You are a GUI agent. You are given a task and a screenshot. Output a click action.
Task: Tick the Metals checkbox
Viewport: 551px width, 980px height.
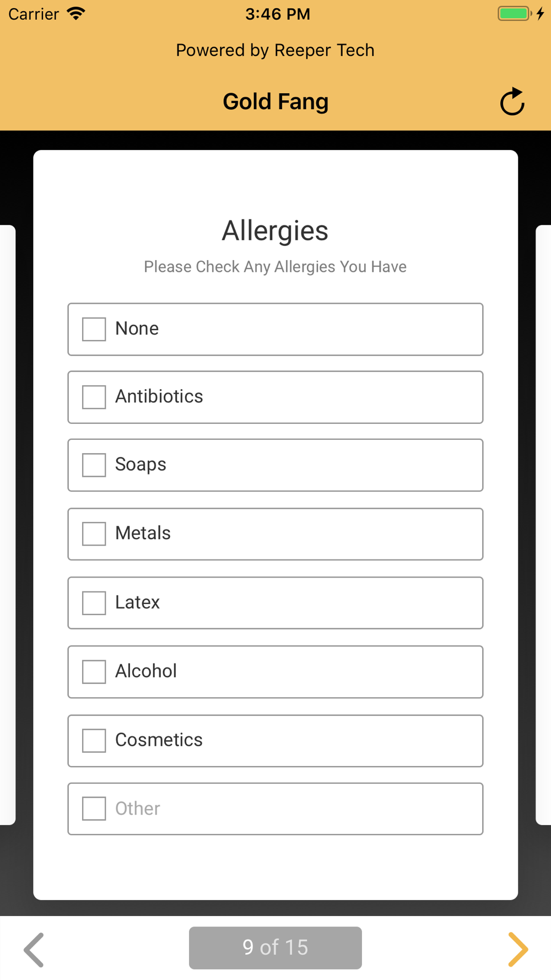click(x=94, y=534)
